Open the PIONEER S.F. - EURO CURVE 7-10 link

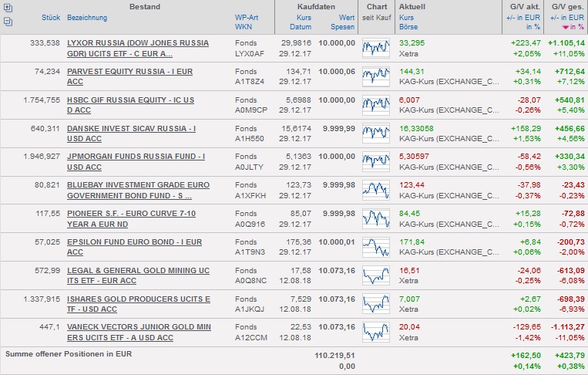131,219
